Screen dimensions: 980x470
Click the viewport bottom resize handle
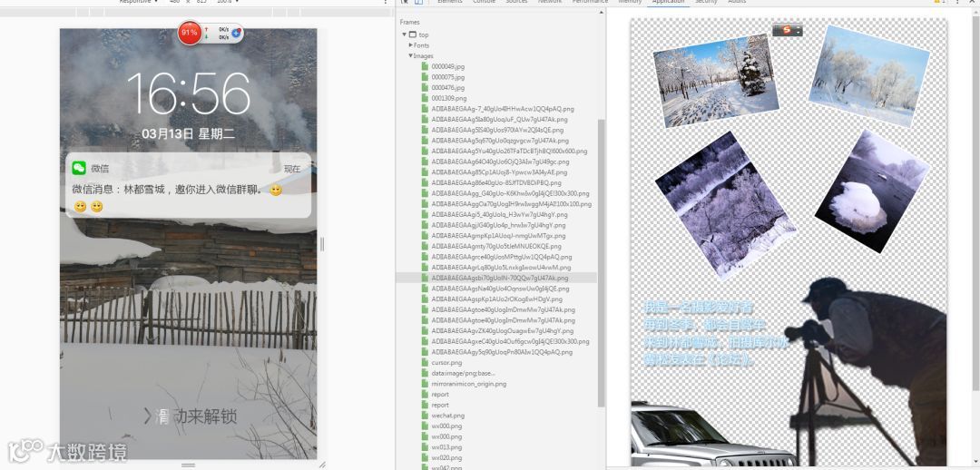pyautogui.click(x=188, y=465)
